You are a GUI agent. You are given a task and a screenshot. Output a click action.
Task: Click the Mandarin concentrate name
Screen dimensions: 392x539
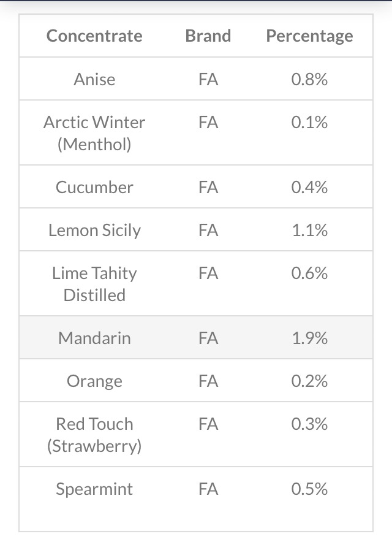pos(94,338)
